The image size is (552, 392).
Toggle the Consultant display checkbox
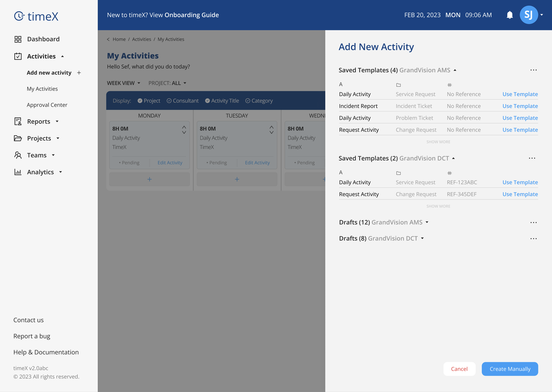[169, 101]
